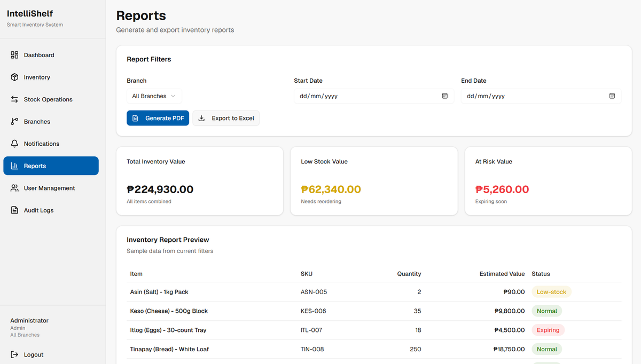
Task: Click the ₱90.00 estimated value
Action: click(514, 292)
